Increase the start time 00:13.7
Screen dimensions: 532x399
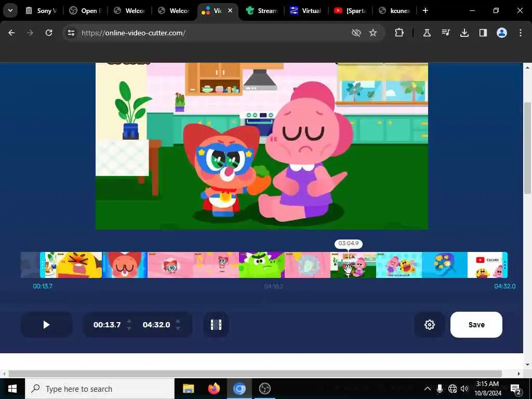point(129,321)
